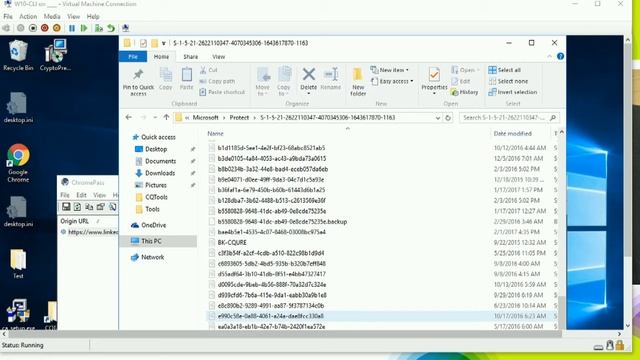Click Select all in the ribbon

tap(504, 70)
